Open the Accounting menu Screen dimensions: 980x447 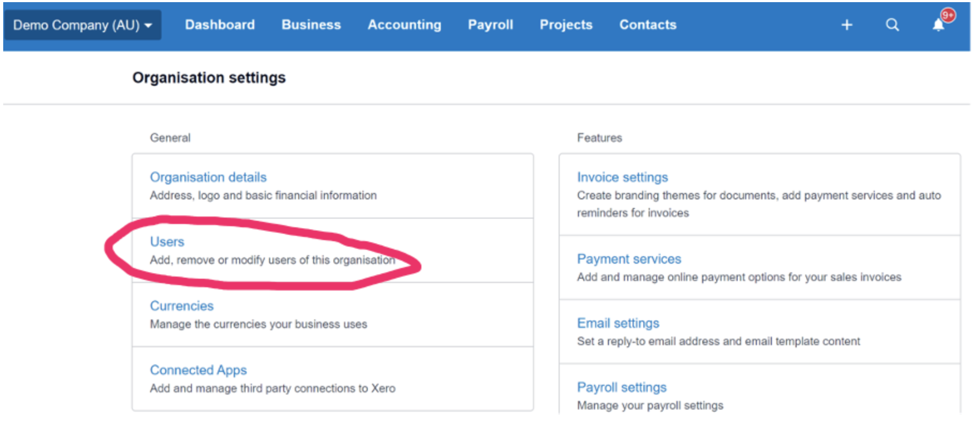tap(404, 25)
